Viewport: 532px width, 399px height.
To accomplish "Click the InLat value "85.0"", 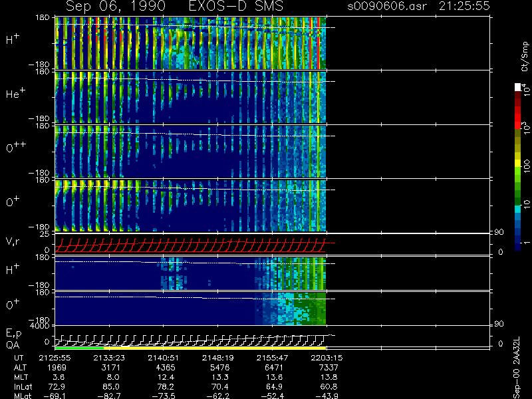I will tap(112, 386).
